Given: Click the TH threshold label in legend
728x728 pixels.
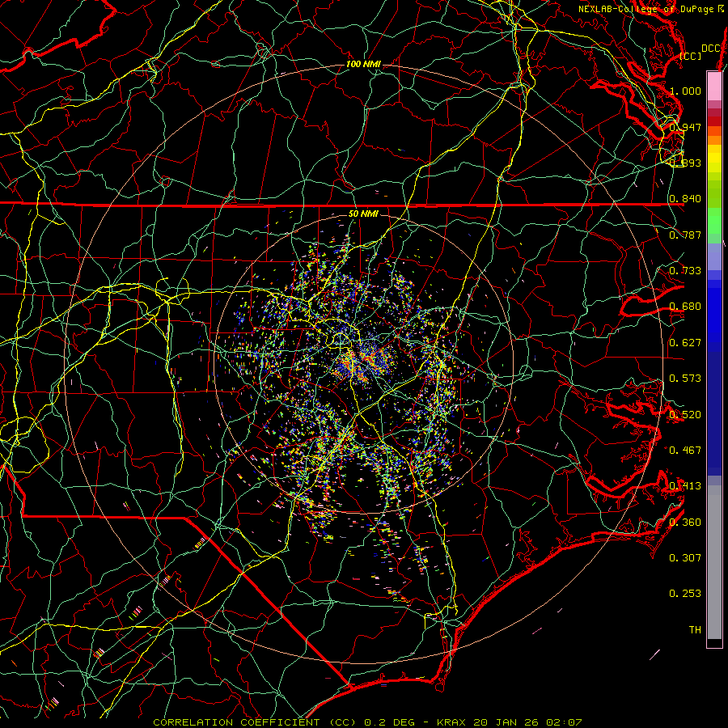Looking at the screenshot, I should 695,629.
